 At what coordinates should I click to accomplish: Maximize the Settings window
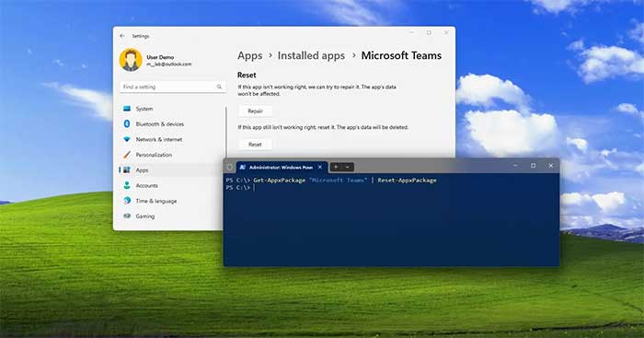(429, 32)
